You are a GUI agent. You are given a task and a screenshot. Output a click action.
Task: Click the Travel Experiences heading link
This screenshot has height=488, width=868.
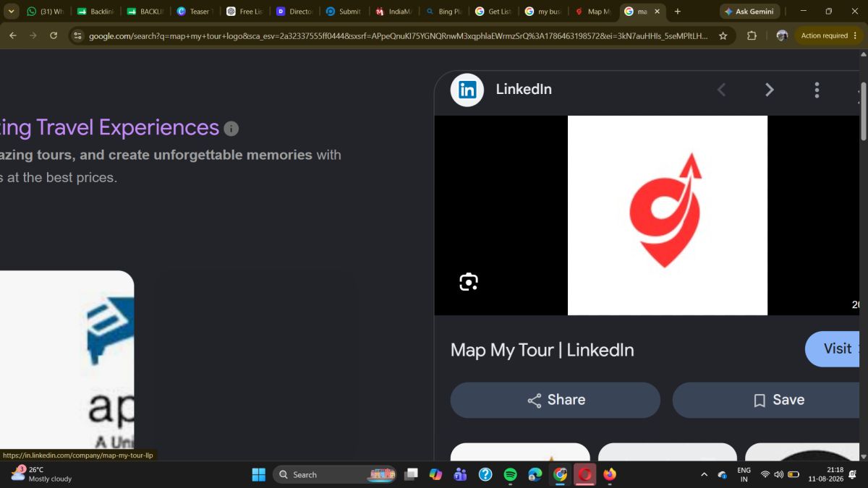(x=109, y=127)
